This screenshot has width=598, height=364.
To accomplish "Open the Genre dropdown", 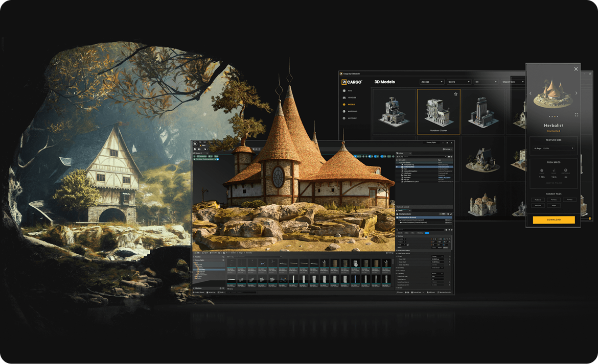I will (459, 82).
